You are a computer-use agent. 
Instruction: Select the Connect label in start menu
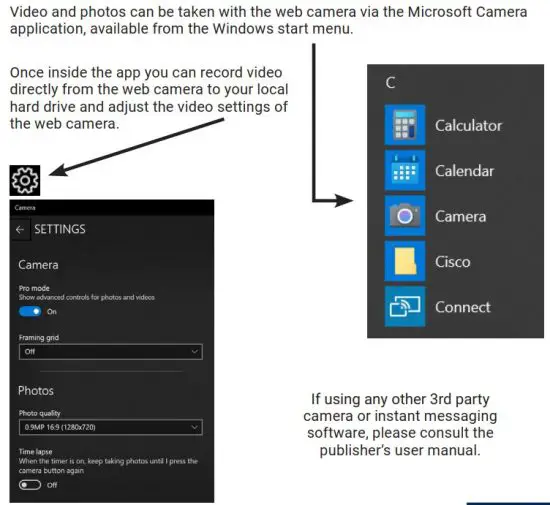(x=463, y=307)
